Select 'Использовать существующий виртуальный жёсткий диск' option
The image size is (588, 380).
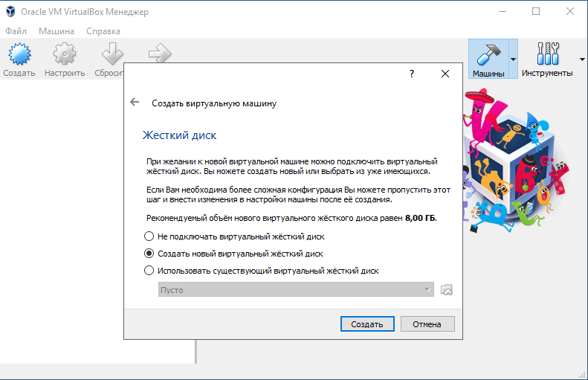(x=262, y=271)
